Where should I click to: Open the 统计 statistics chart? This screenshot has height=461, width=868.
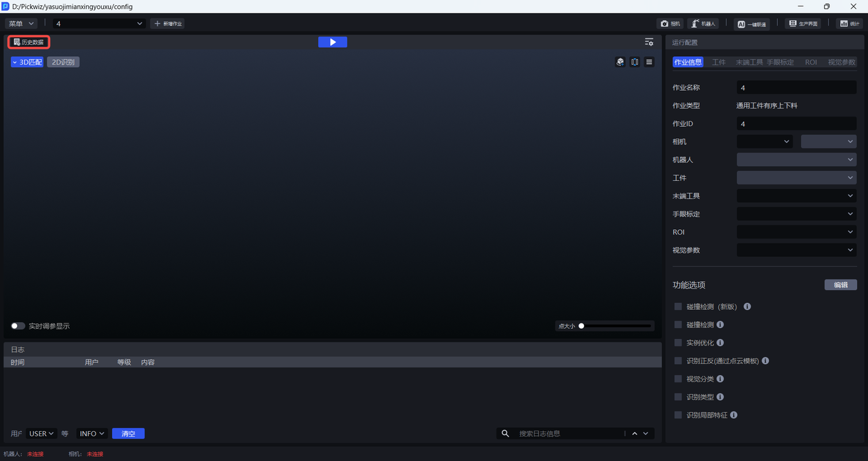pos(848,24)
